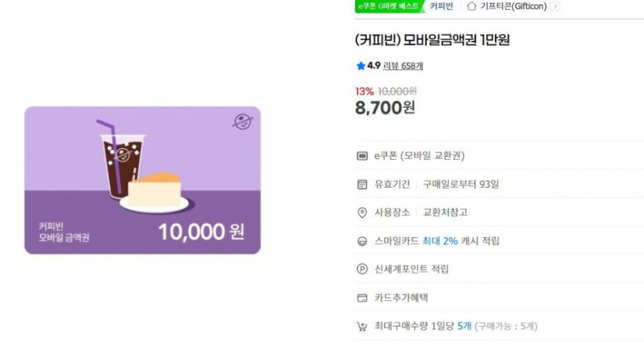Click the Coffee Bean logo on the gift card

coord(242,121)
